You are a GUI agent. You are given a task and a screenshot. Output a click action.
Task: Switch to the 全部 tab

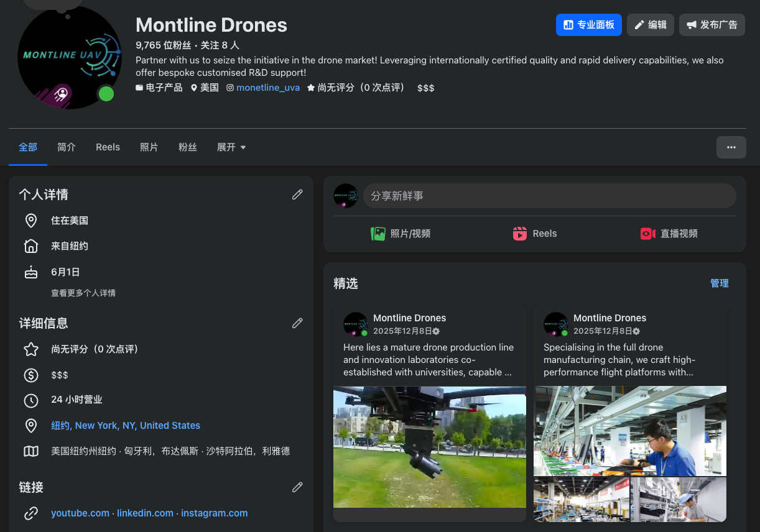28,147
